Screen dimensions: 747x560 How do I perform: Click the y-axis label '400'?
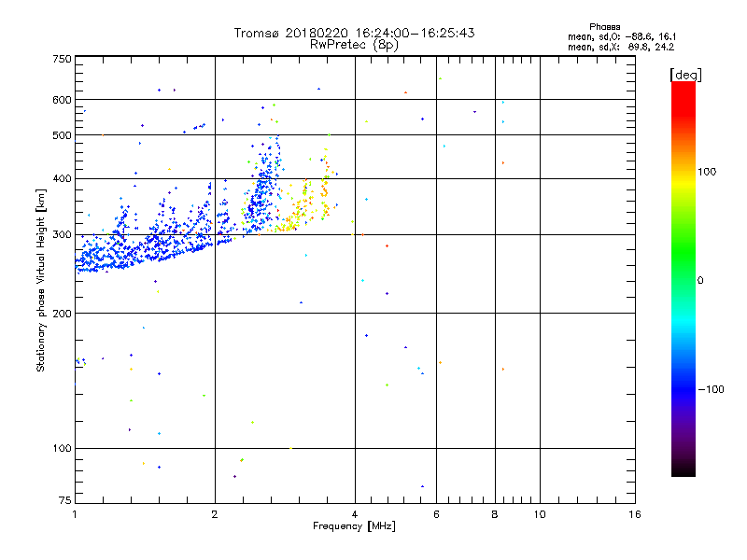[62, 178]
